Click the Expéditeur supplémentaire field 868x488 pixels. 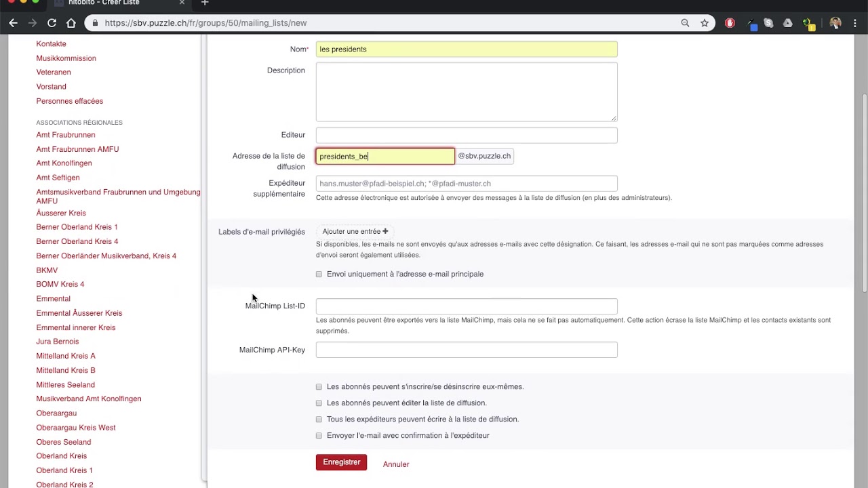point(467,184)
